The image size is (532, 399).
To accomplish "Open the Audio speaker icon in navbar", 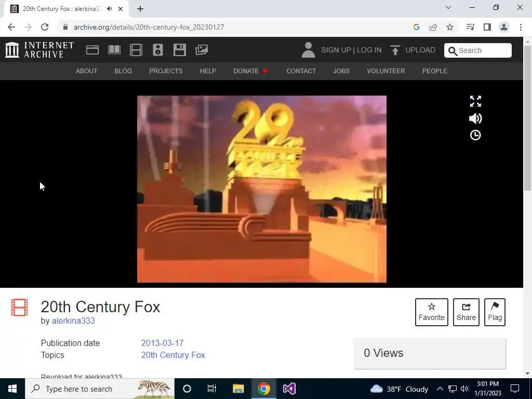I will [x=158, y=50].
